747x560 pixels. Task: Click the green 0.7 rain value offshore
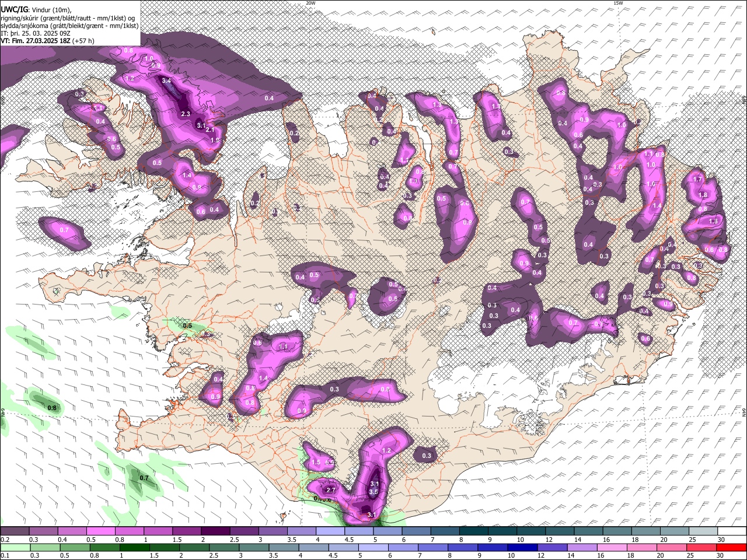[x=144, y=478]
